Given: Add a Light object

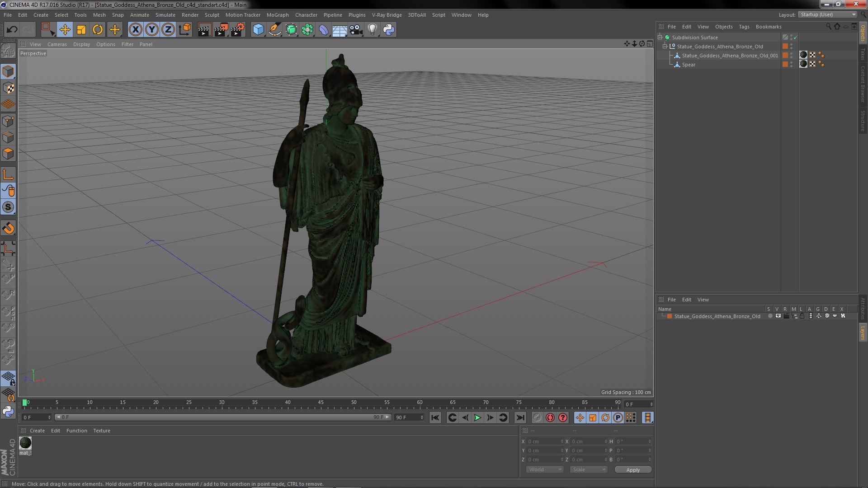Looking at the screenshot, I should (x=372, y=30).
